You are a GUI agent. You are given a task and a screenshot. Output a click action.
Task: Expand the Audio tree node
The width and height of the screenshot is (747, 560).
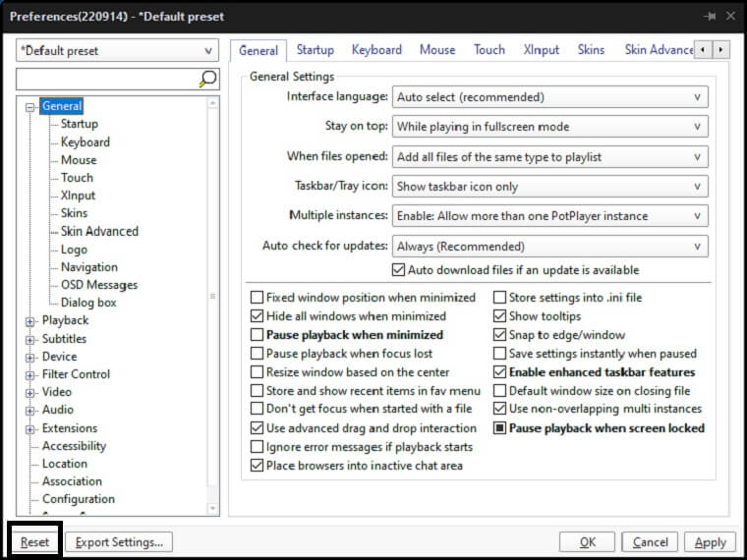coord(30,411)
